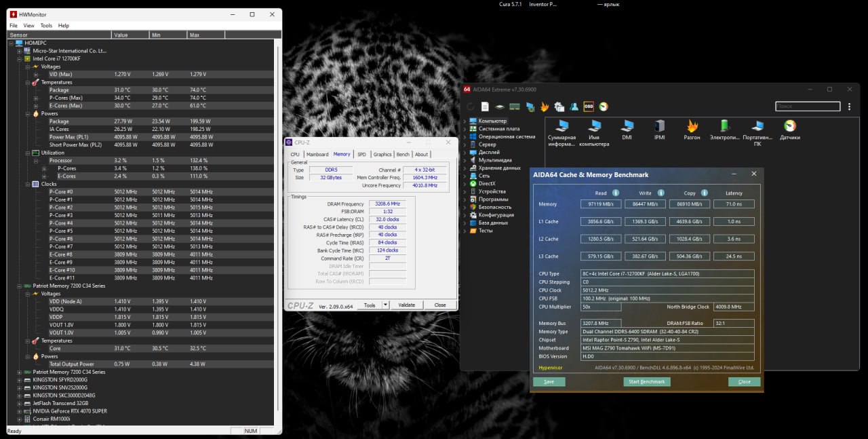868x439 pixels.
Task: Select DirectX in AIDA64 sidebar
Action: (x=487, y=183)
